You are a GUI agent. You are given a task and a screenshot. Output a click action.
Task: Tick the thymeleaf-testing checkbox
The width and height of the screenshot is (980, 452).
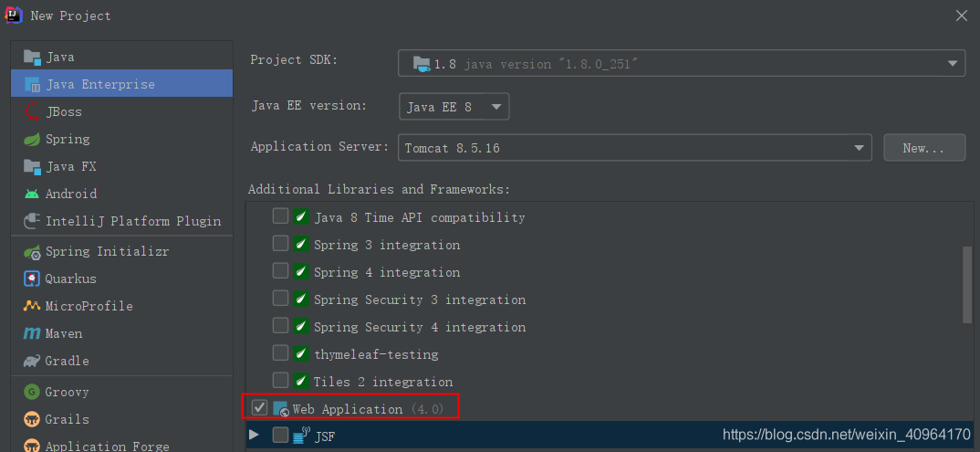[281, 353]
